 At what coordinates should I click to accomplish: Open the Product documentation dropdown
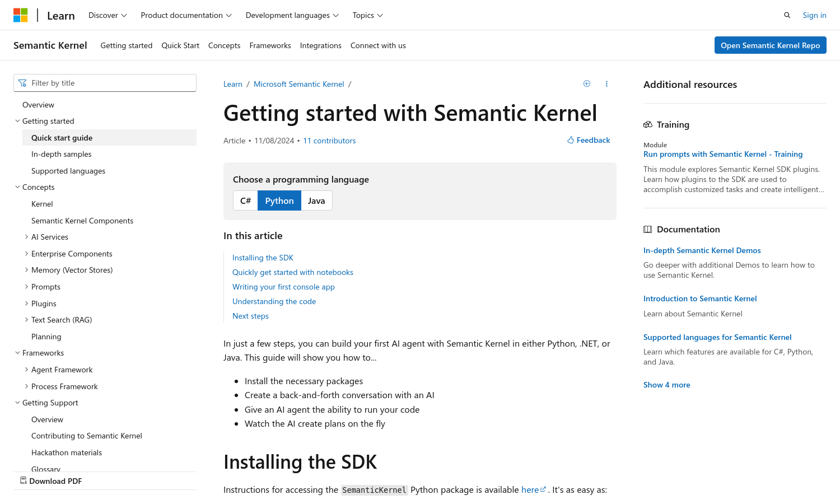pyautogui.click(x=186, y=15)
